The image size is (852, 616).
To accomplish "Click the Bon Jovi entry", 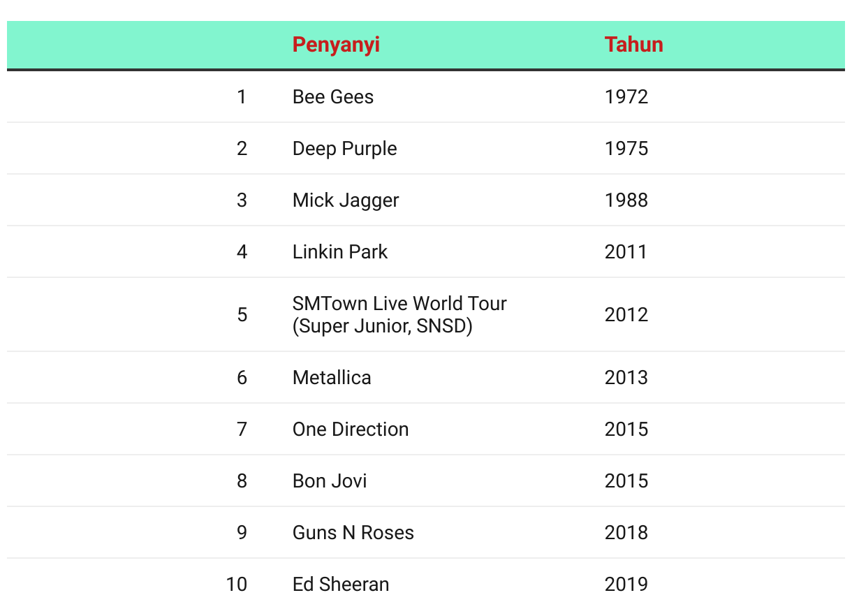I will [x=330, y=481].
